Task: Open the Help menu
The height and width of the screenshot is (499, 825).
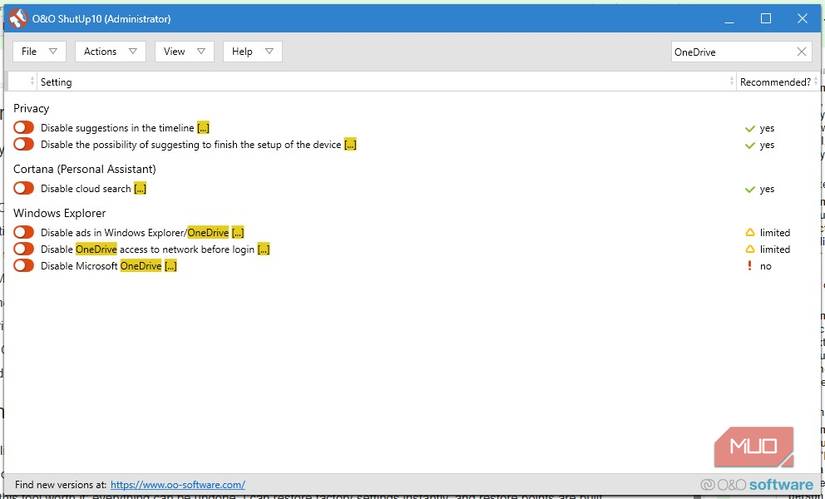Action: pyautogui.click(x=253, y=52)
